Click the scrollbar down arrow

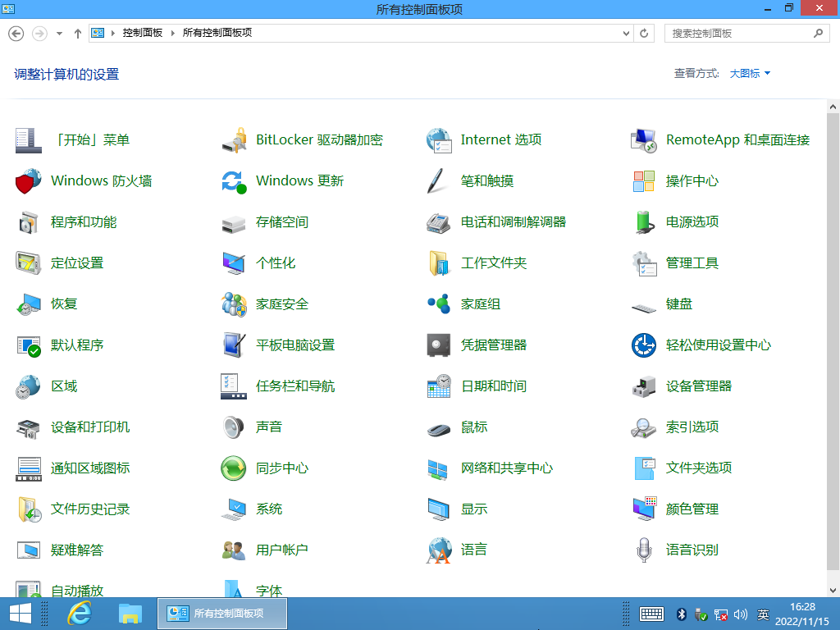pyautogui.click(x=833, y=590)
